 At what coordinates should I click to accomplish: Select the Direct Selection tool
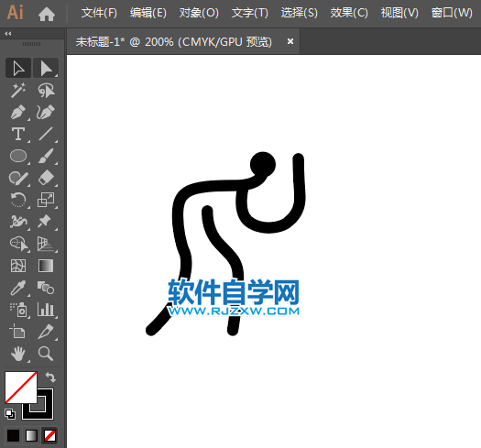(46, 68)
